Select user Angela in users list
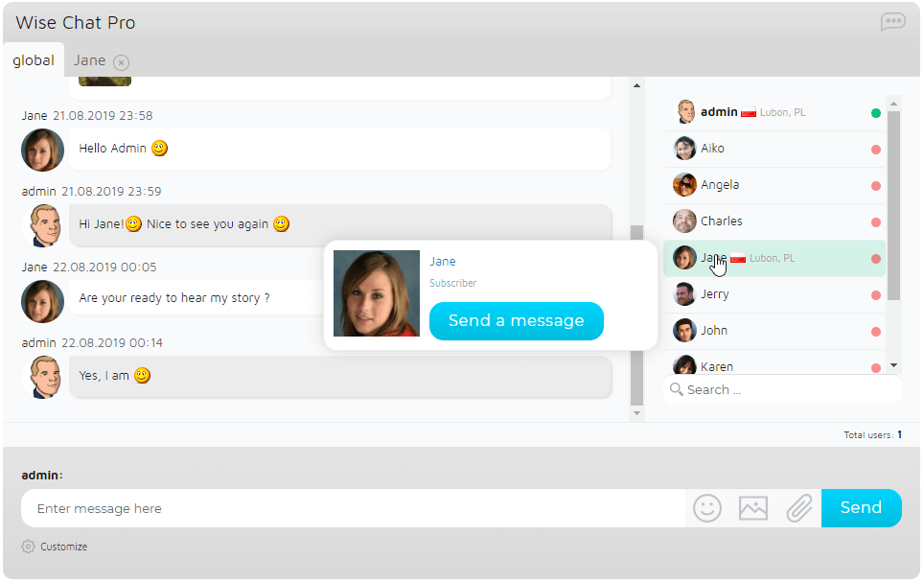Image resolution: width=924 pixels, height=582 pixels. coord(774,185)
